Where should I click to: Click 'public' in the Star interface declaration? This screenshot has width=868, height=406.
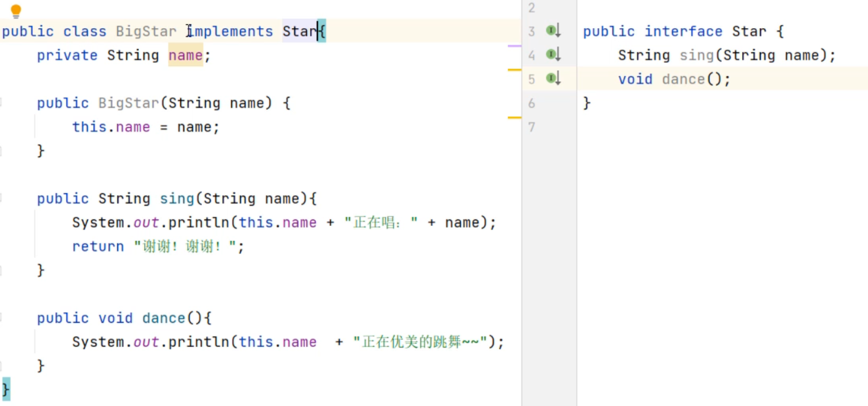tap(609, 31)
